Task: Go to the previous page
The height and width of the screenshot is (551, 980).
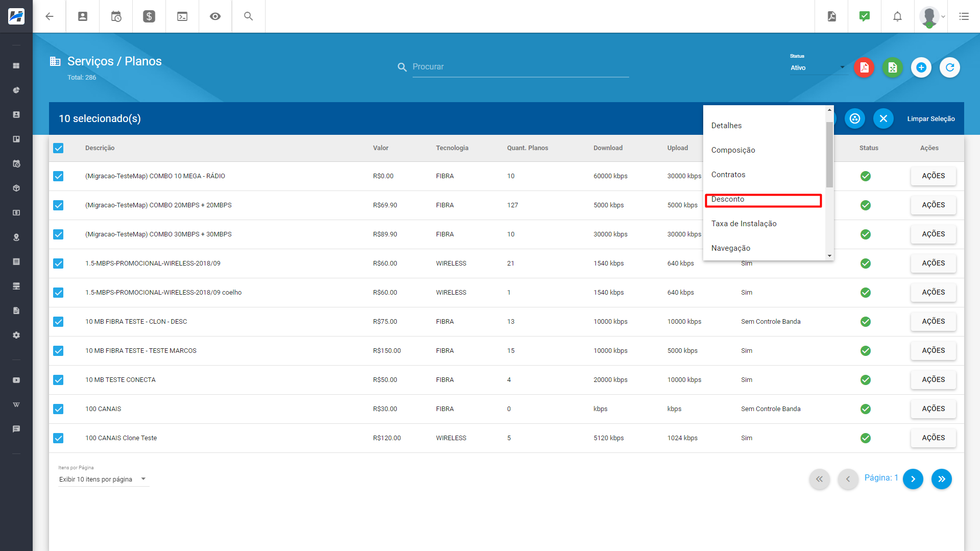Action: (x=848, y=479)
